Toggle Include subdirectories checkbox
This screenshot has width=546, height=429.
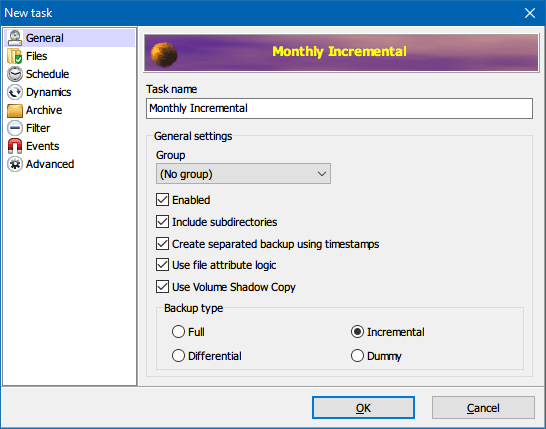point(163,222)
